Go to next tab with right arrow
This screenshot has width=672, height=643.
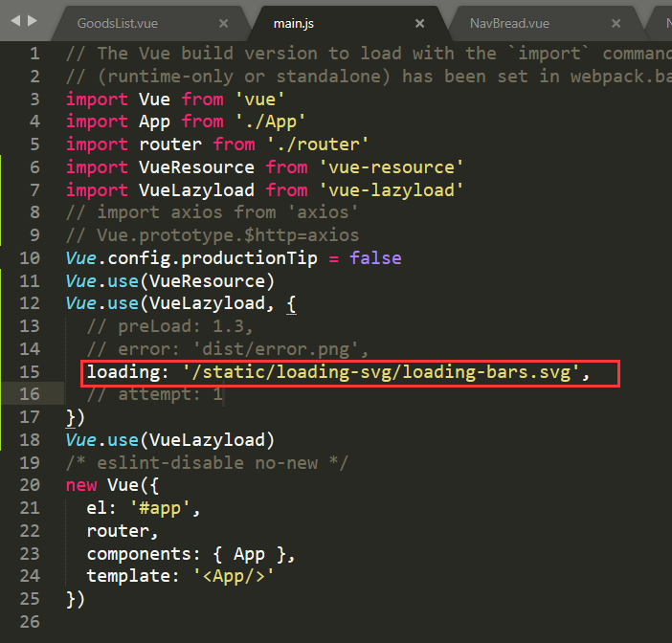pos(33,20)
